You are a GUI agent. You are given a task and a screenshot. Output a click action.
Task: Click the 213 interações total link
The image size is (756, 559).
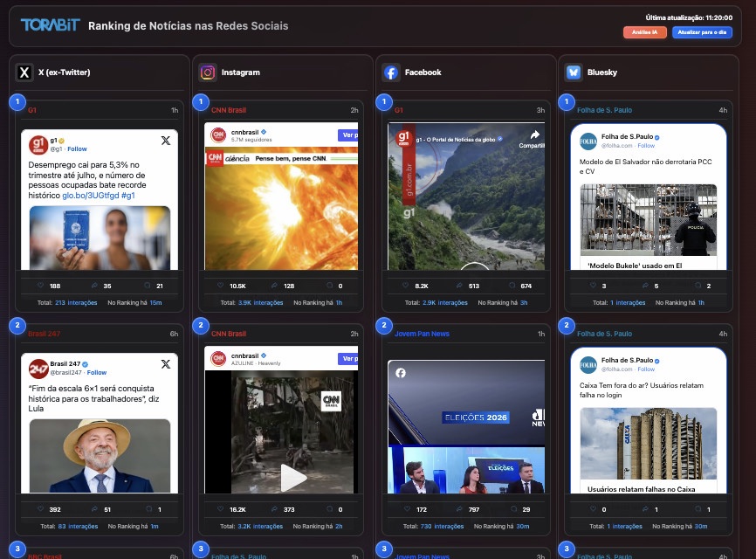click(x=76, y=303)
